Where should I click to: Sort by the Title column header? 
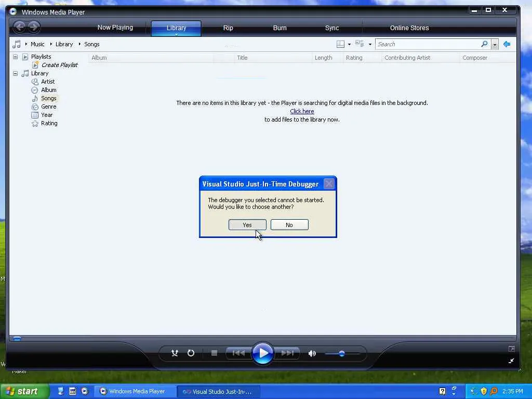(x=273, y=58)
